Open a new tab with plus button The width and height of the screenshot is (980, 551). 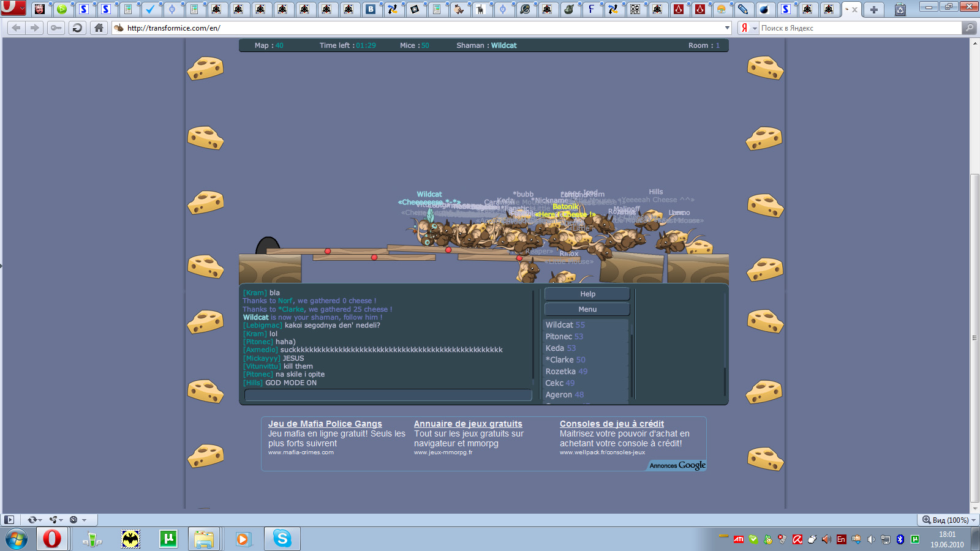point(874,9)
